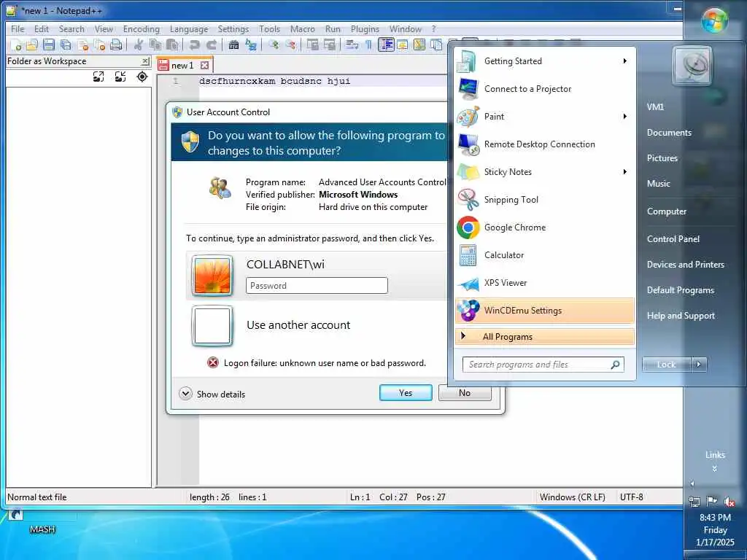Open Help and Support link
Screen dimensions: 747x560
681,316
